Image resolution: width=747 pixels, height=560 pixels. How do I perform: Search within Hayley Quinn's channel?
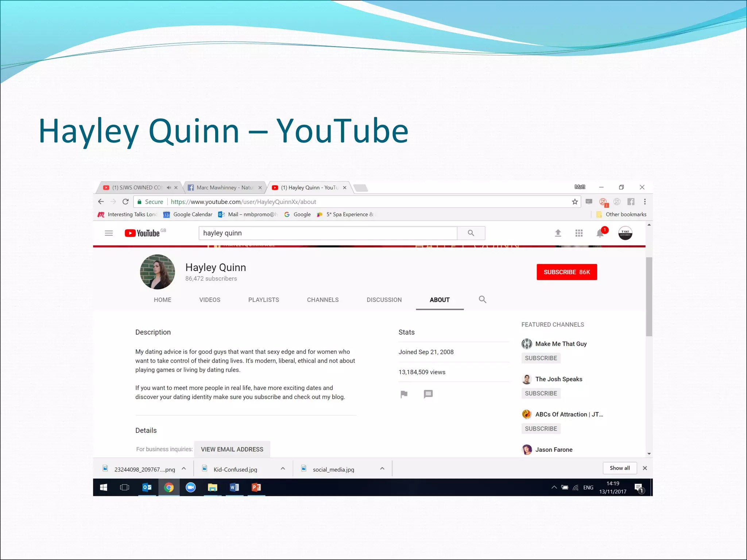tap(483, 299)
